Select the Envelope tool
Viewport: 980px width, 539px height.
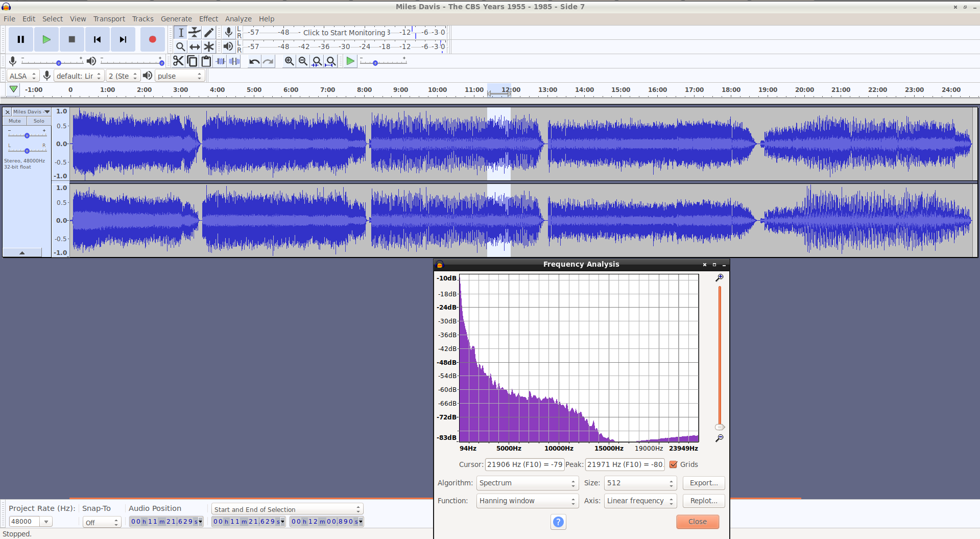click(195, 32)
